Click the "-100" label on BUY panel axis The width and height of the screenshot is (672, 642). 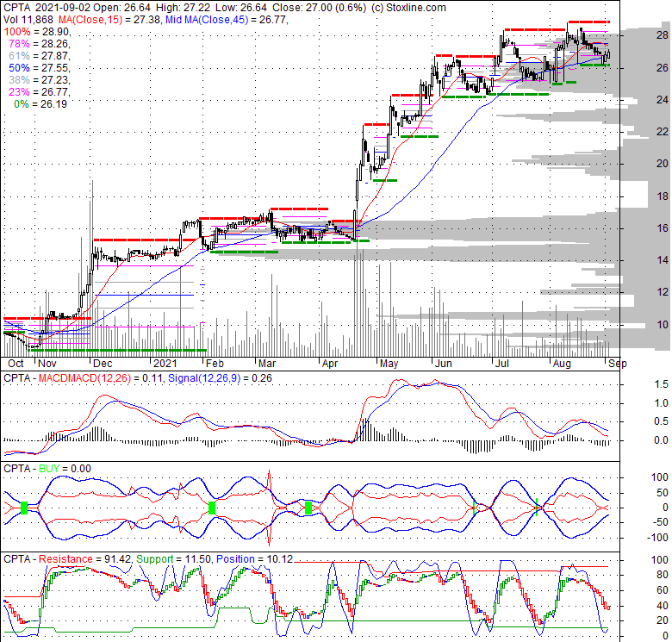659,538
